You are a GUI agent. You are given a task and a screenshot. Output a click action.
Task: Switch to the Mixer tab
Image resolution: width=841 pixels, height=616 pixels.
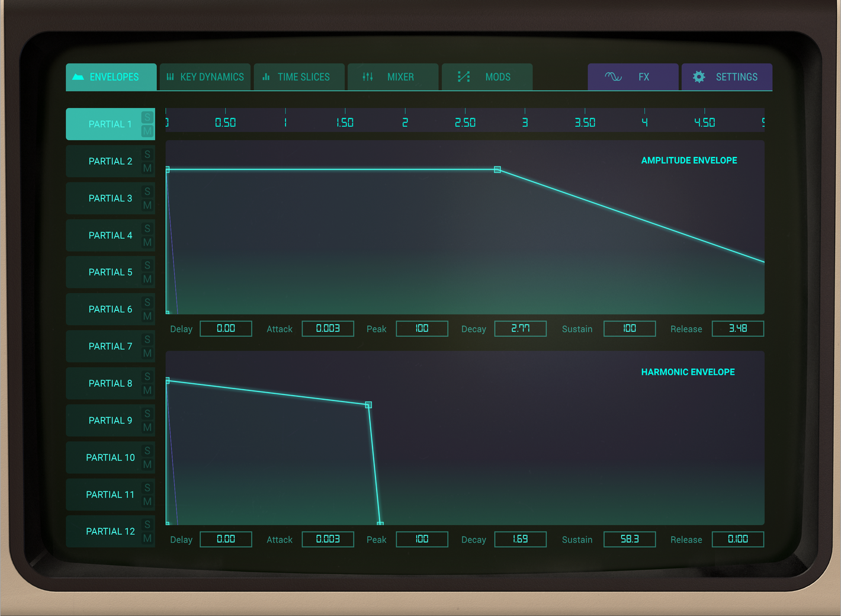pyautogui.click(x=393, y=77)
